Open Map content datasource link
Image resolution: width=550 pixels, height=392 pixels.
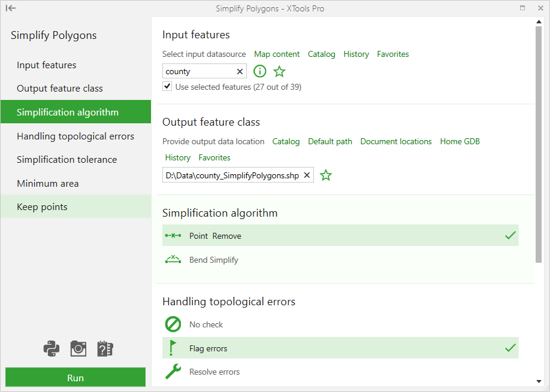click(277, 54)
